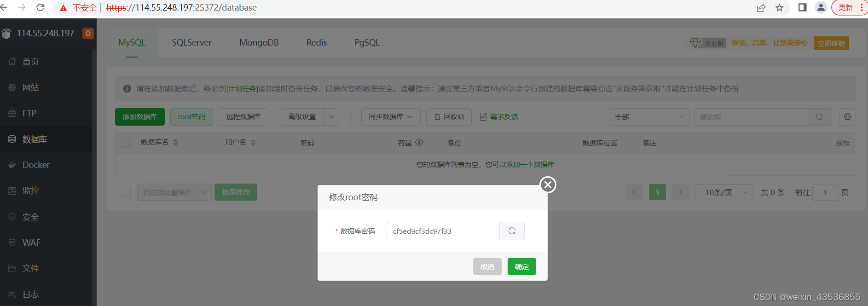Switch to the MongoDB tab
The width and height of the screenshot is (868, 306).
259,42
